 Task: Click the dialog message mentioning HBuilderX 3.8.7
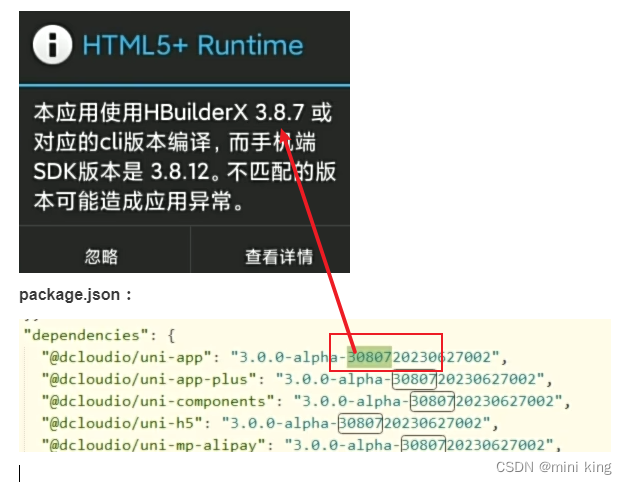184,156
